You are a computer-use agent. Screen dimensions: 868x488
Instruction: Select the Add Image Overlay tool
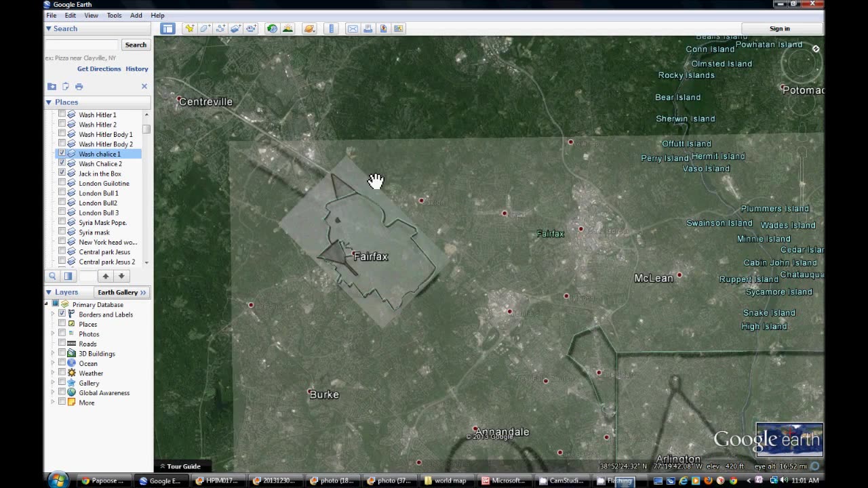click(x=235, y=28)
